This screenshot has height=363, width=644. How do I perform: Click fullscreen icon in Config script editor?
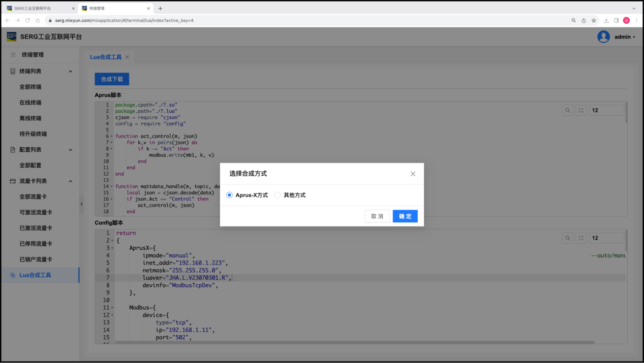click(x=581, y=238)
